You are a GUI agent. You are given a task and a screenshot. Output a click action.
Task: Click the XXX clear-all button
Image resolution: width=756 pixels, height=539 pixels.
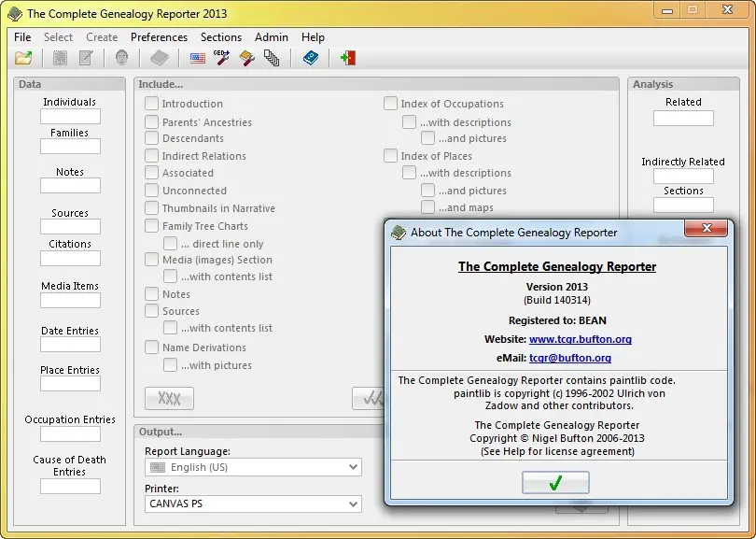tap(169, 399)
